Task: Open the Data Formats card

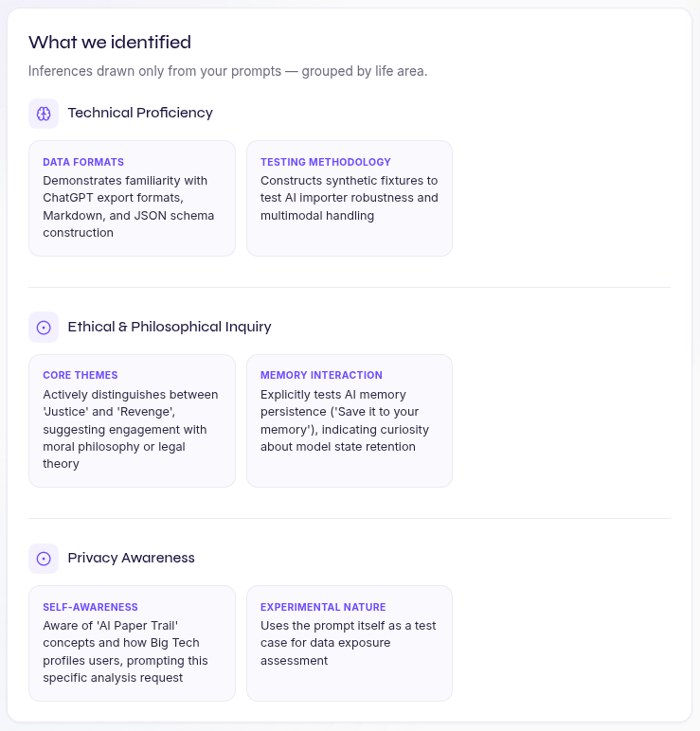Action: (132, 198)
